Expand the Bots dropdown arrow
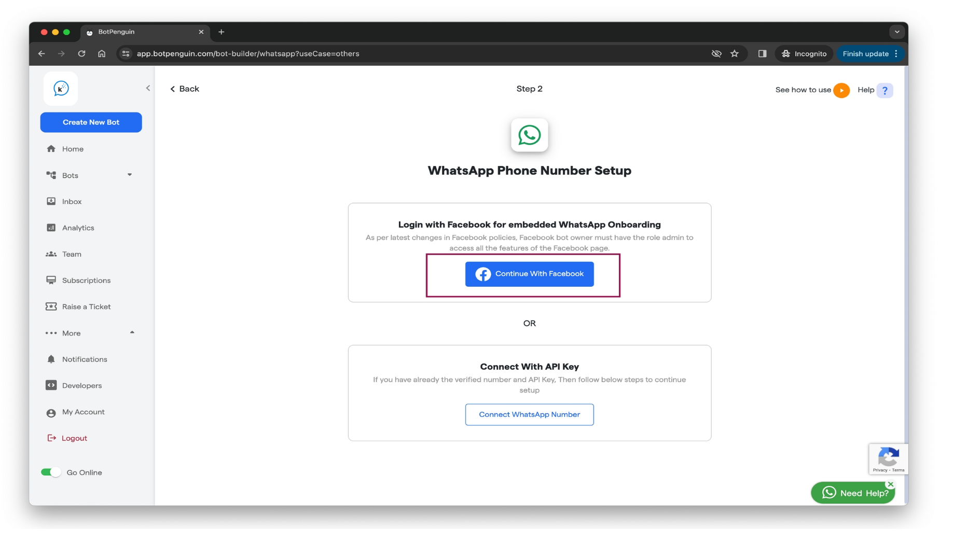This screenshot has height=560, width=968. click(x=130, y=175)
